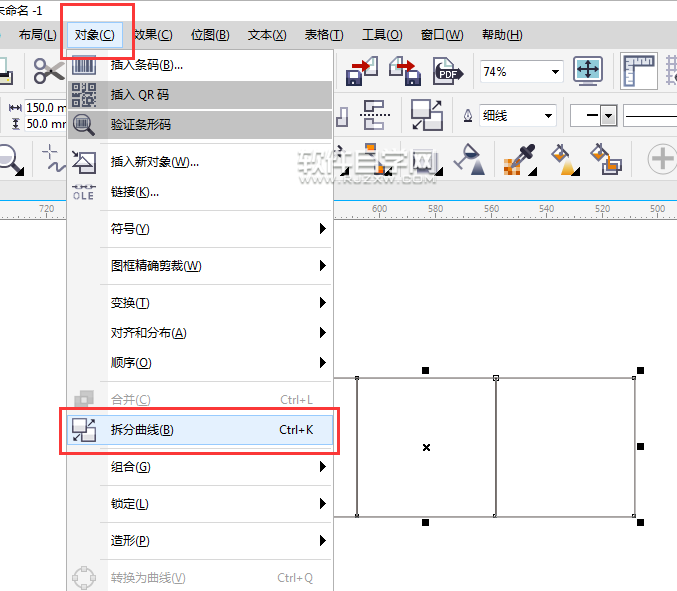Viewport: 677px width, 591px height.
Task: Choose 插入条码(B)... menu entry
Action: pyautogui.click(x=200, y=65)
